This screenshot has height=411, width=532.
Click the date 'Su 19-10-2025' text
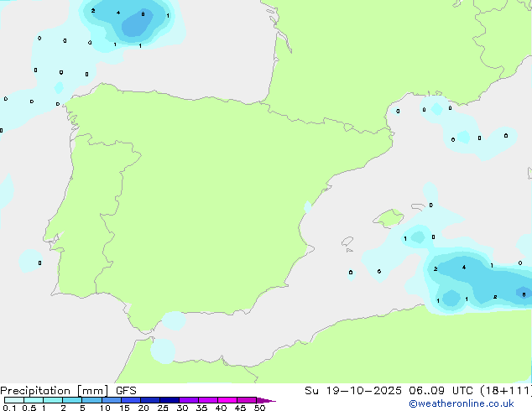353,391
